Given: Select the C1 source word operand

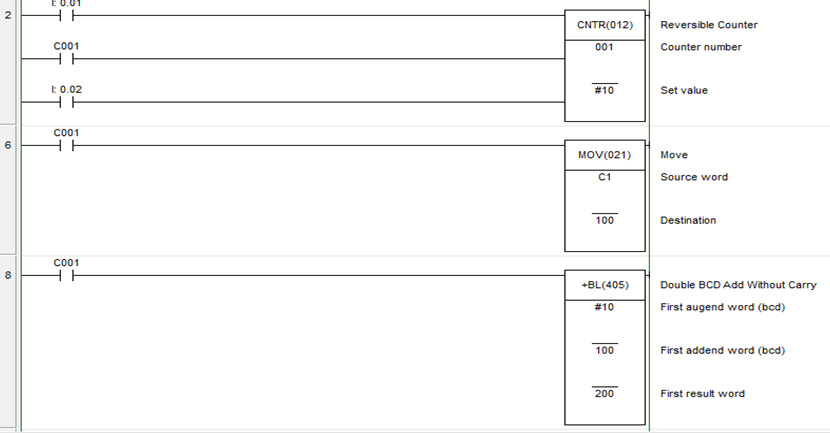Looking at the screenshot, I should 605,177.
